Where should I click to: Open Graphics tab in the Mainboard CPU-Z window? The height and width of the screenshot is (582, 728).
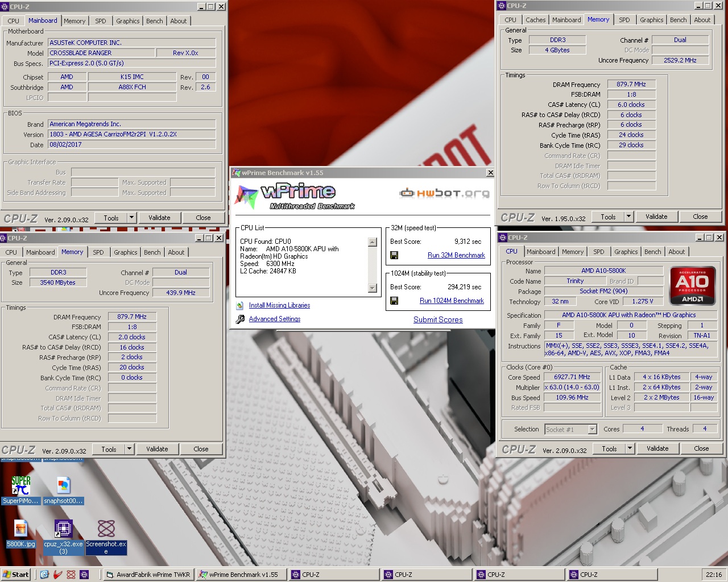pos(128,21)
